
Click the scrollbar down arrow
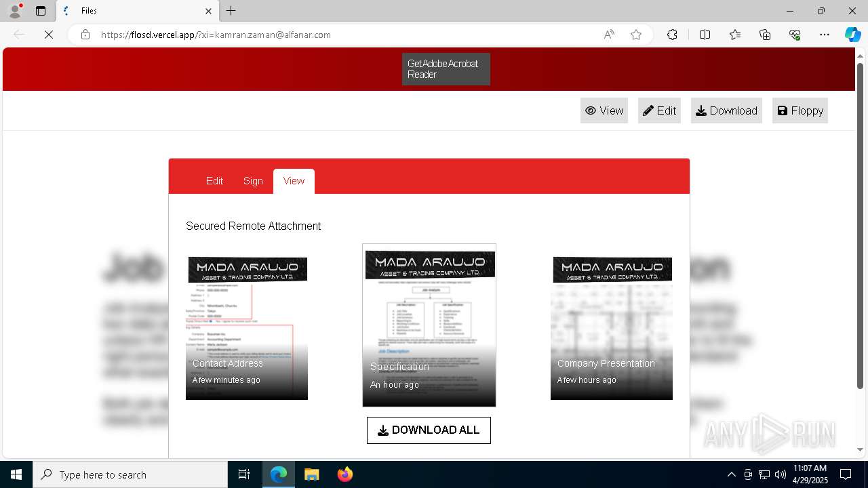coord(861,449)
